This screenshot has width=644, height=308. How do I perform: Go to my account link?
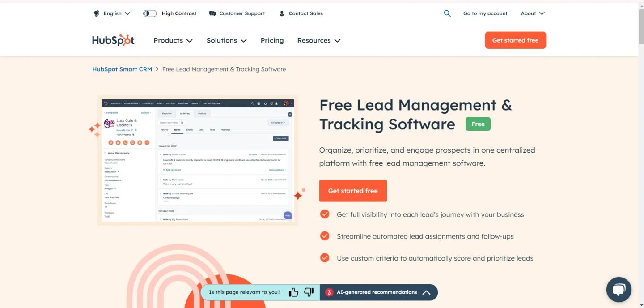tap(485, 13)
